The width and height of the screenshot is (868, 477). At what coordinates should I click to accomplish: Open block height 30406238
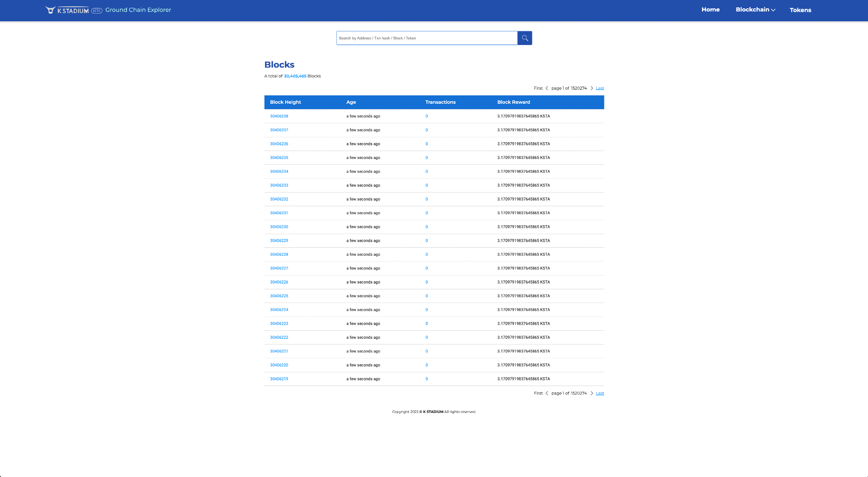(x=279, y=116)
